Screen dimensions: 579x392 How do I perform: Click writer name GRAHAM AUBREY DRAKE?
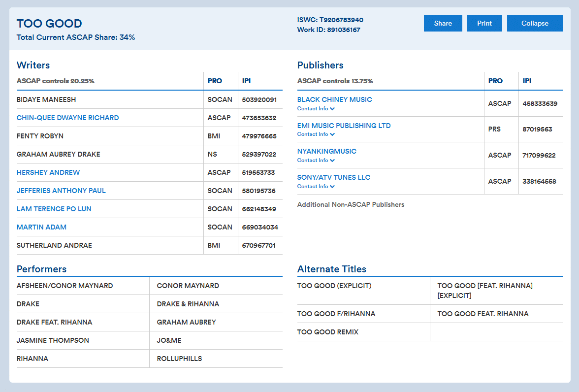click(x=58, y=155)
